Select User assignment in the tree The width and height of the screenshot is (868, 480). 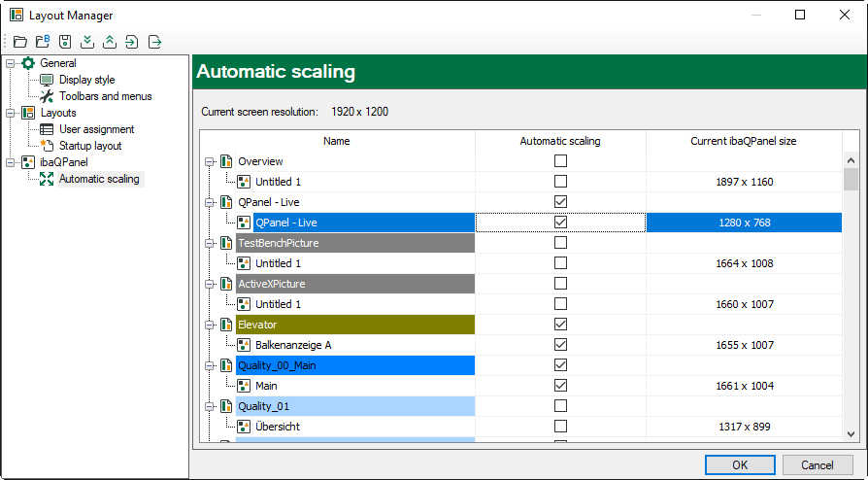[96, 129]
